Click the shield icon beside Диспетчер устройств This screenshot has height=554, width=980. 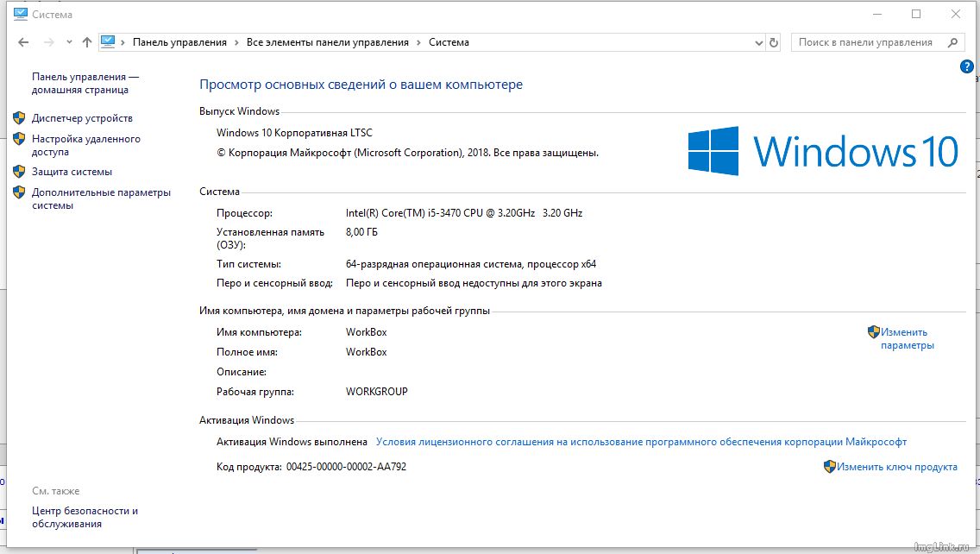[x=19, y=118]
